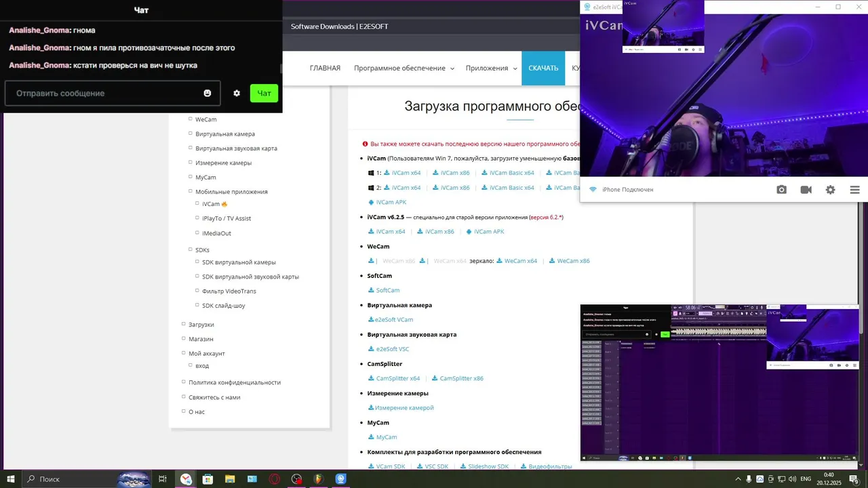Open Свяжитесь с нами in sidebar
Screen dimensions: 868x488
pyautogui.click(x=214, y=397)
